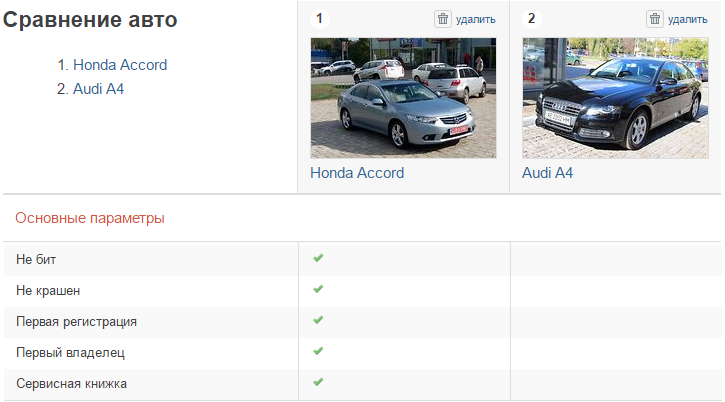Click the удалить link for car 2

pos(687,19)
